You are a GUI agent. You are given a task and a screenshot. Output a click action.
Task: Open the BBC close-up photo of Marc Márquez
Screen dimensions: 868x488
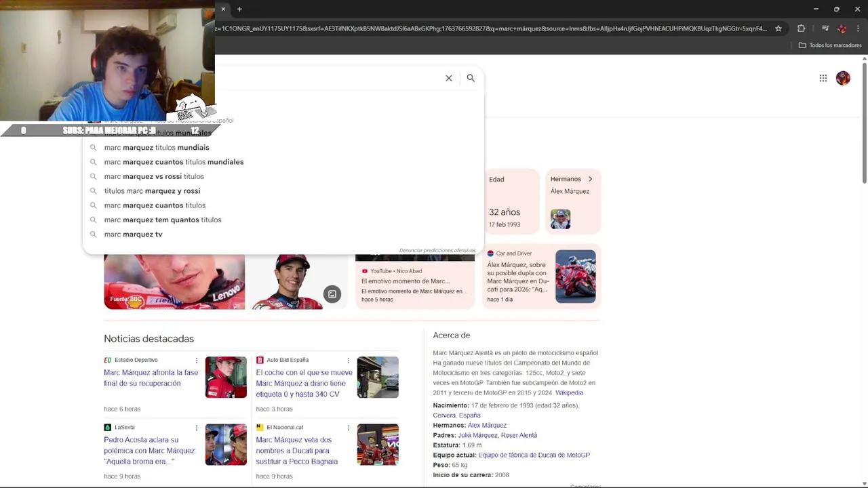174,281
